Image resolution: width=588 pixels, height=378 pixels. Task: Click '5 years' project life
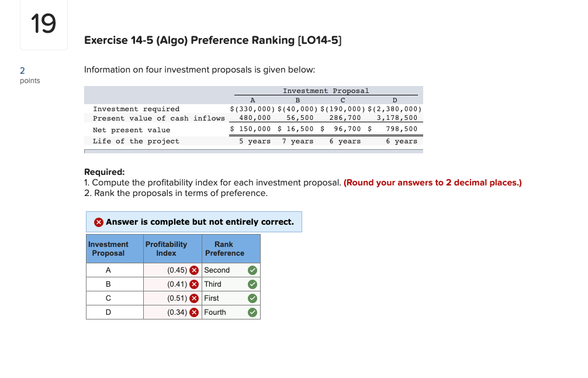255,141
